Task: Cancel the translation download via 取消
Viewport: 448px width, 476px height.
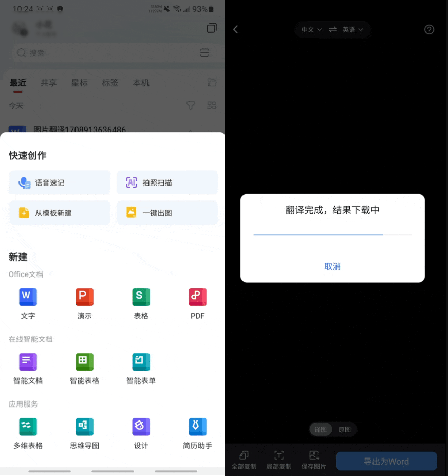Action: click(332, 267)
